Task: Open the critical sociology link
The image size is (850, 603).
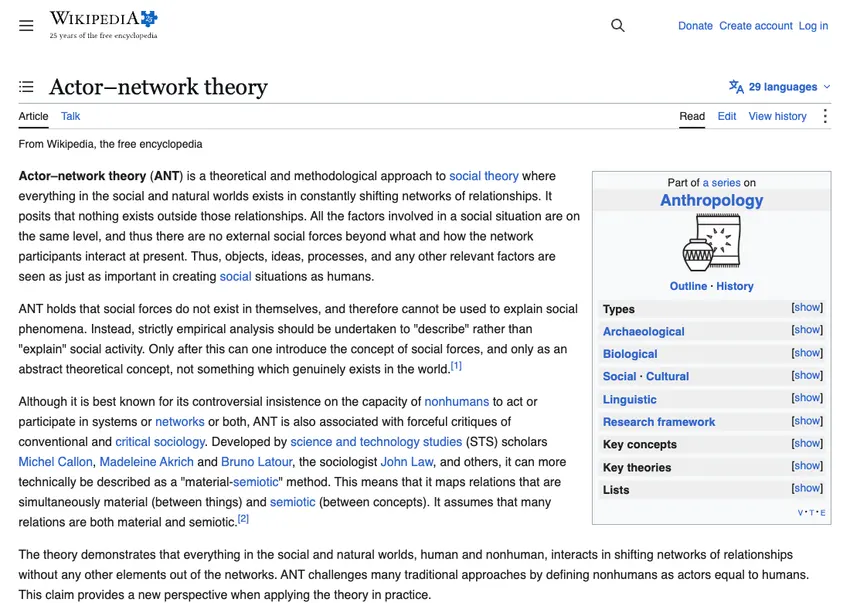Action: click(x=160, y=442)
